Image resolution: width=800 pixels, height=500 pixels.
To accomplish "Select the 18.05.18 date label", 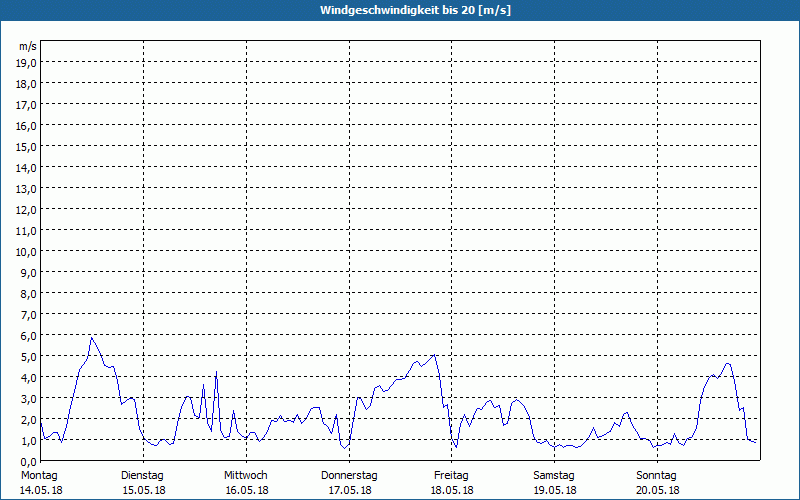I will pyautogui.click(x=452, y=490).
